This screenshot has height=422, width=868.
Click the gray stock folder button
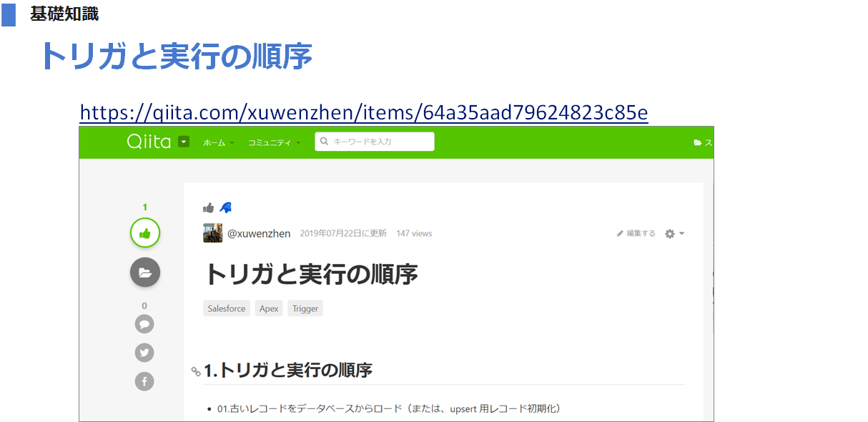144,272
